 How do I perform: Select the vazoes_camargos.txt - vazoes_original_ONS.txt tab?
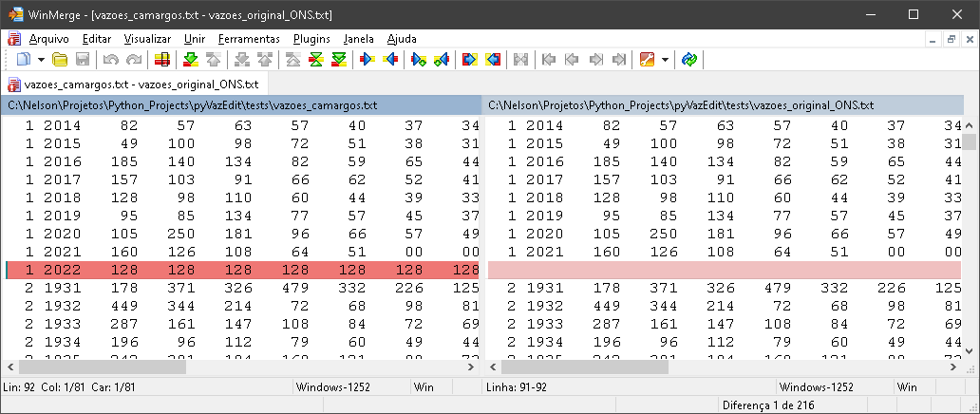coord(134,84)
